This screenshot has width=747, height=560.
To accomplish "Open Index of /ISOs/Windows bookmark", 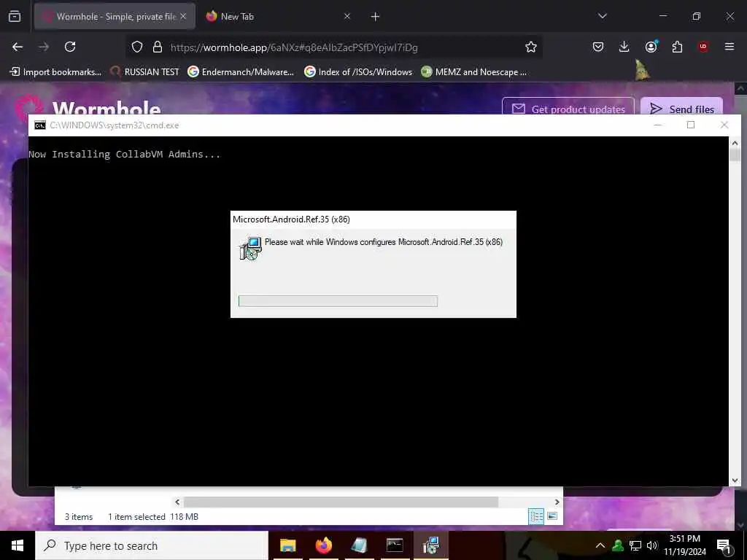I will (x=358, y=72).
